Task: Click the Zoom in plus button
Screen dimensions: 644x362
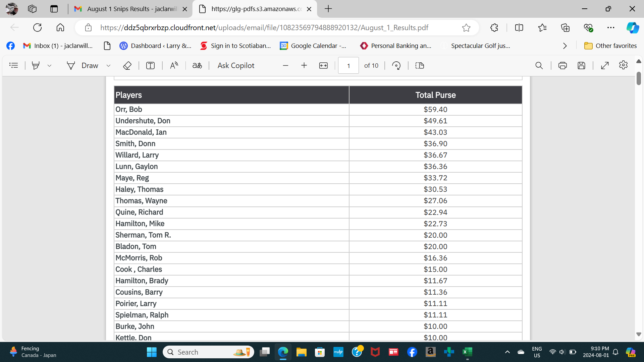Action: point(304,66)
